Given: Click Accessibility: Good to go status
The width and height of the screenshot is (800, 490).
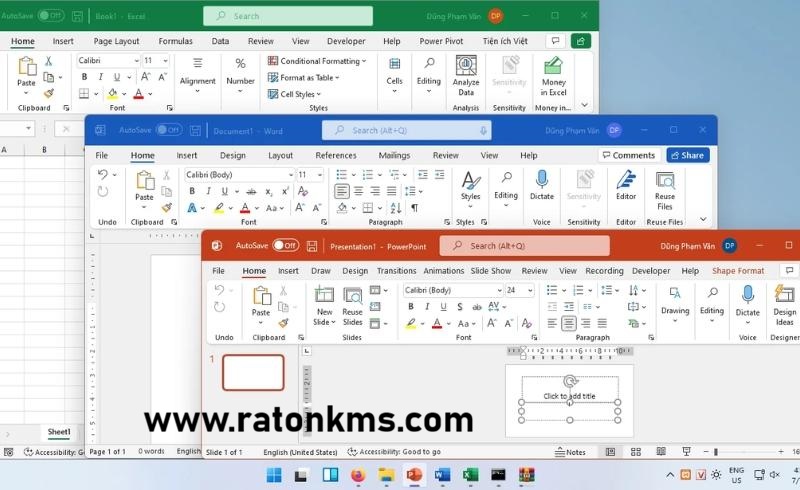Looking at the screenshot, I should coord(394,452).
